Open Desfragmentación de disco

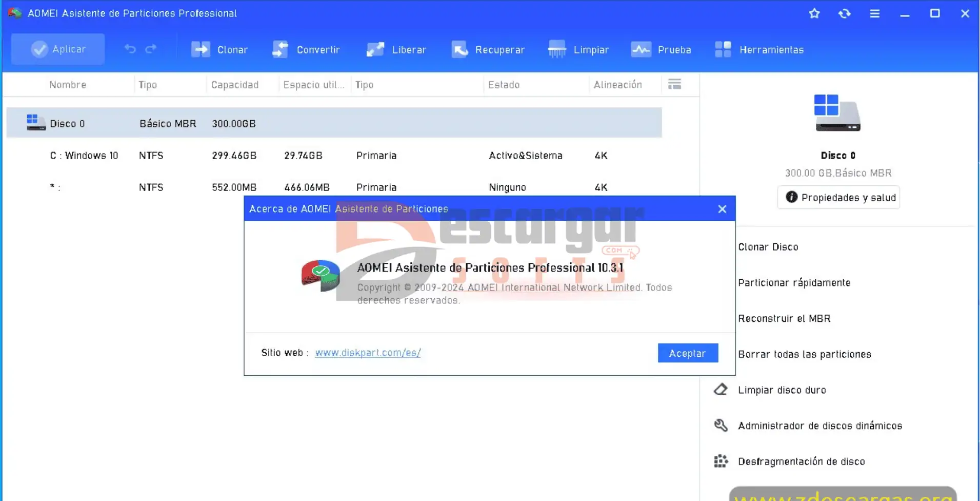coord(802,461)
